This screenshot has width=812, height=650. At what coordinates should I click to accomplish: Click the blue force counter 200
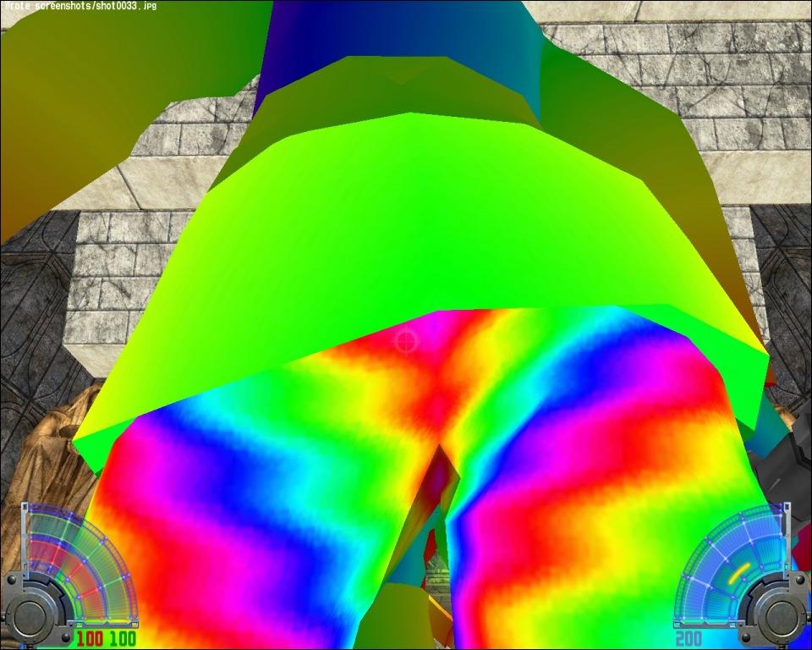pyautogui.click(x=689, y=638)
